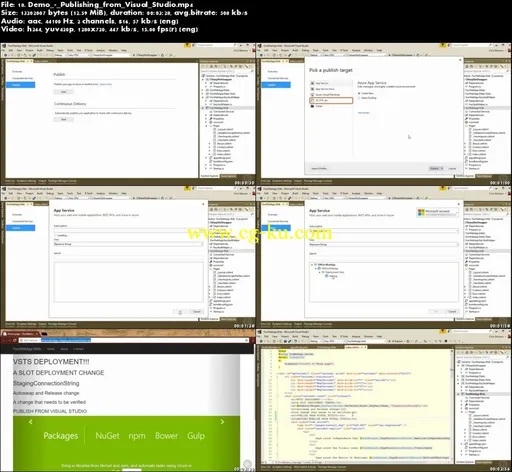Open dropdown arrow beside the Publish button
This screenshot has height=472, width=512.
coord(442,168)
